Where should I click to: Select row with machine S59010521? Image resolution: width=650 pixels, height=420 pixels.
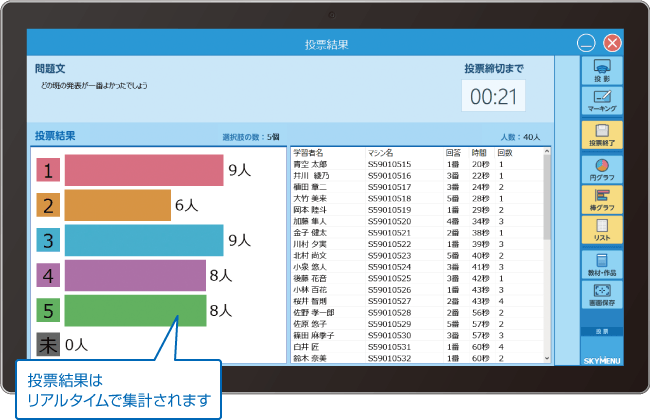417,233
